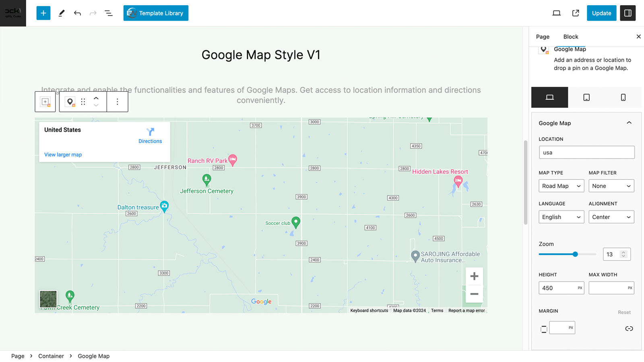The width and height of the screenshot is (644, 362).
Task: Switch to the Block tab
Action: click(x=571, y=37)
